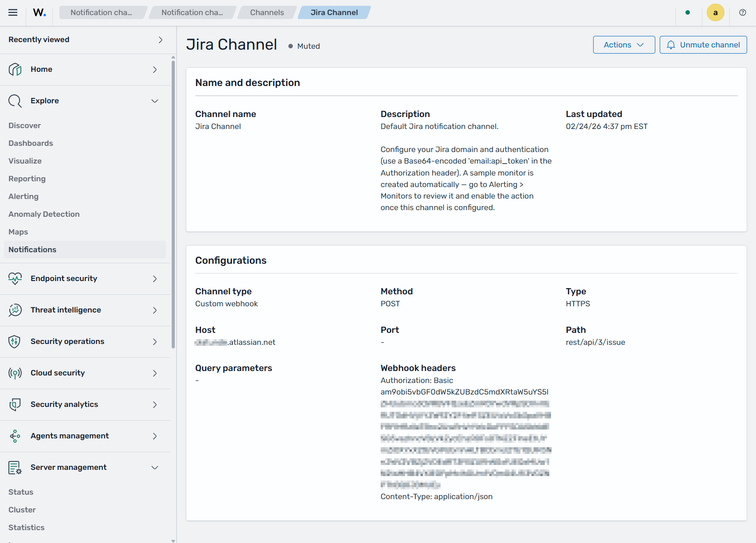This screenshot has width=756, height=543.
Task: Click the POST method value
Action: click(390, 304)
